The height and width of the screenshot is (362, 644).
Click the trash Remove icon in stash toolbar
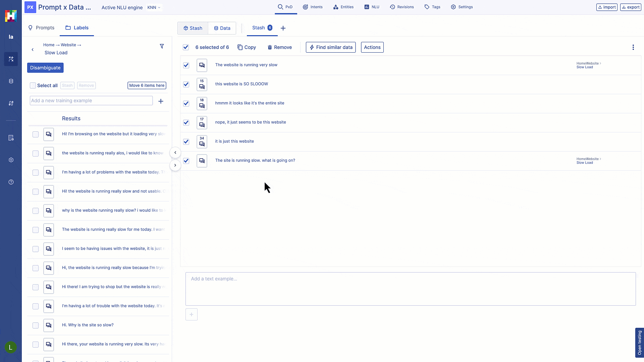pyautogui.click(x=270, y=47)
